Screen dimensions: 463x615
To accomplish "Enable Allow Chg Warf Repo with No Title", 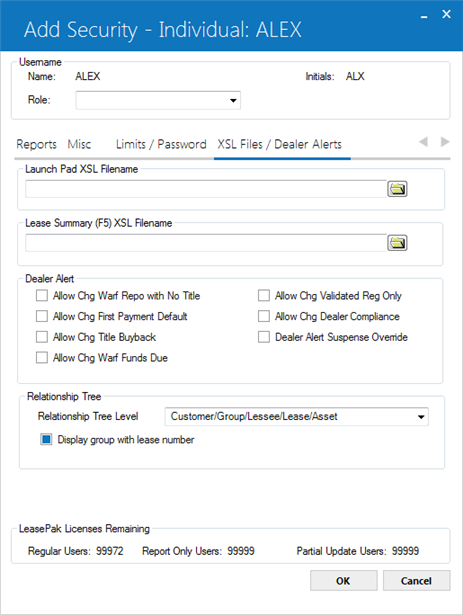I will [x=42, y=295].
